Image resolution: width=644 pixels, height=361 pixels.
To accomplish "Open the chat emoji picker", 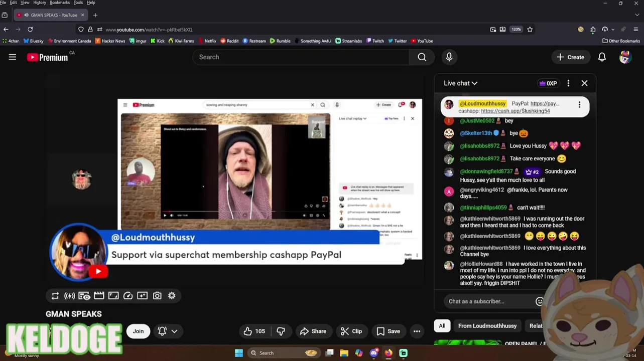I will 539,301.
